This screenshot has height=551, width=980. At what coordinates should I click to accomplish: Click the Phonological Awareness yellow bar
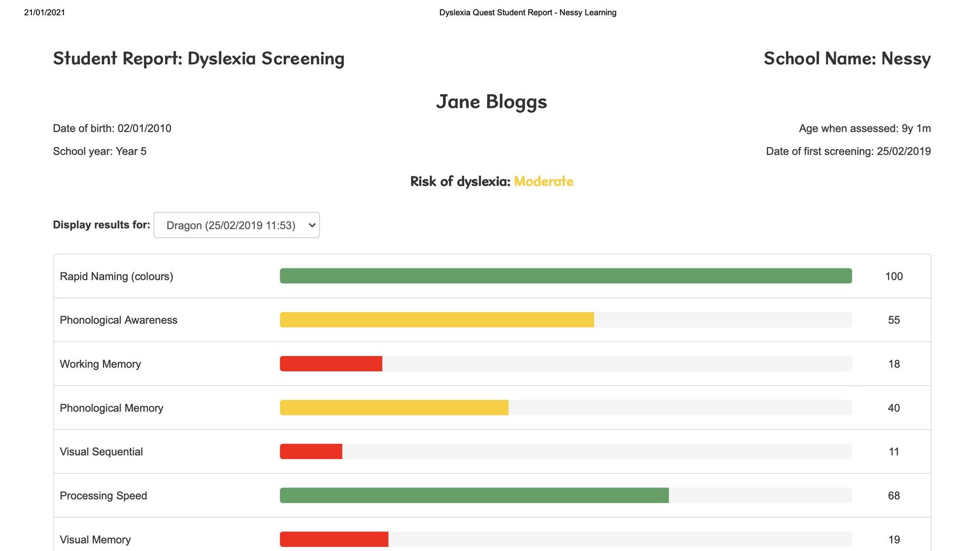tap(436, 320)
